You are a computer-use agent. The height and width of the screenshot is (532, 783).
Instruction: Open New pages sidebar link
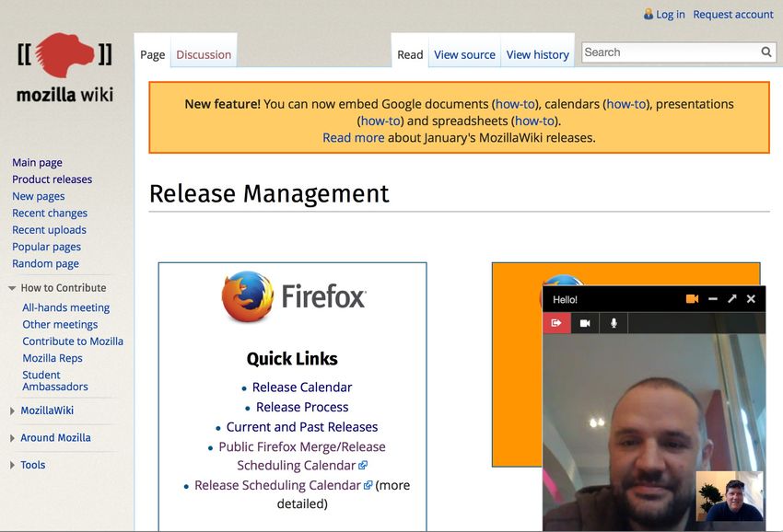pyautogui.click(x=39, y=196)
